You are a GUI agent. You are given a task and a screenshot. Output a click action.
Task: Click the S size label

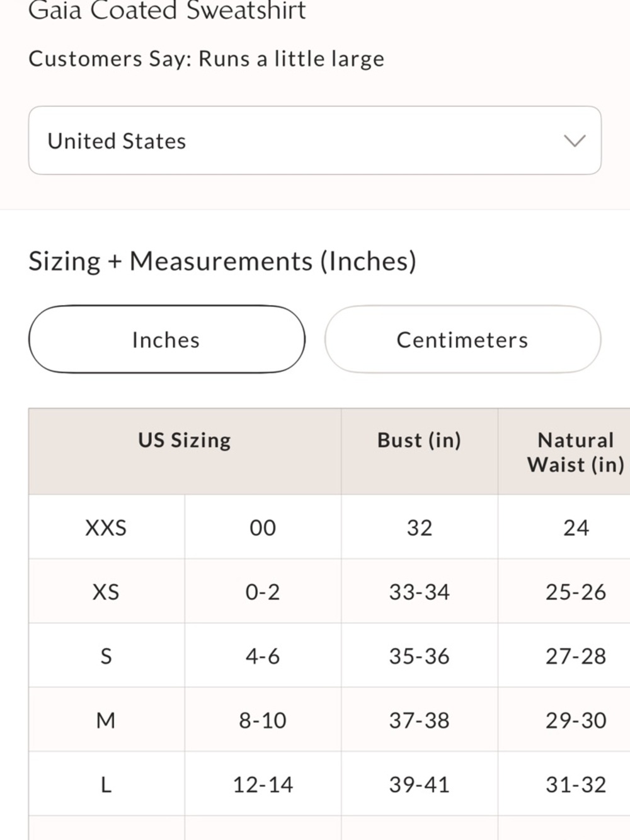(x=106, y=656)
